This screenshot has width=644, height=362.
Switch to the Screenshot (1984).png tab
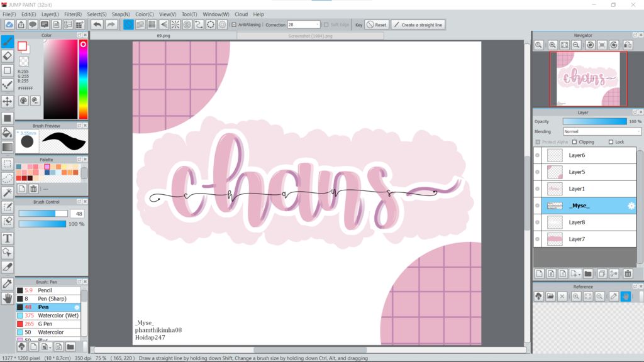coord(310,36)
